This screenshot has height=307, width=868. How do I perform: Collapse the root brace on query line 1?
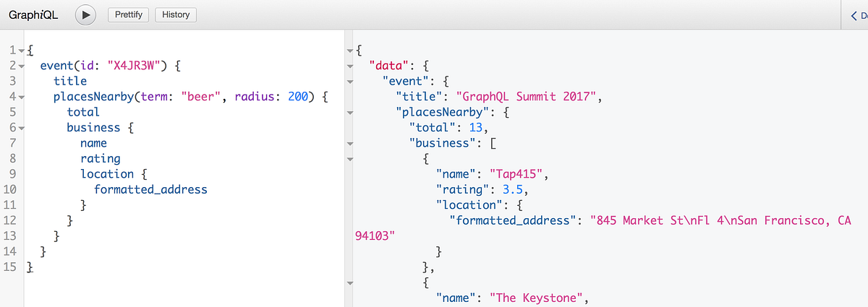tap(22, 51)
